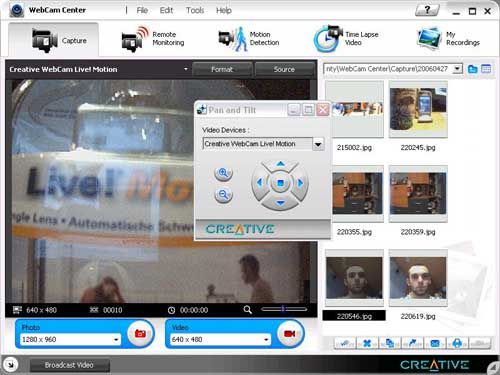Screen dimensions: 500x375
Task: Open the Video resolution 640 x 480 dropdown
Action: (x=266, y=339)
